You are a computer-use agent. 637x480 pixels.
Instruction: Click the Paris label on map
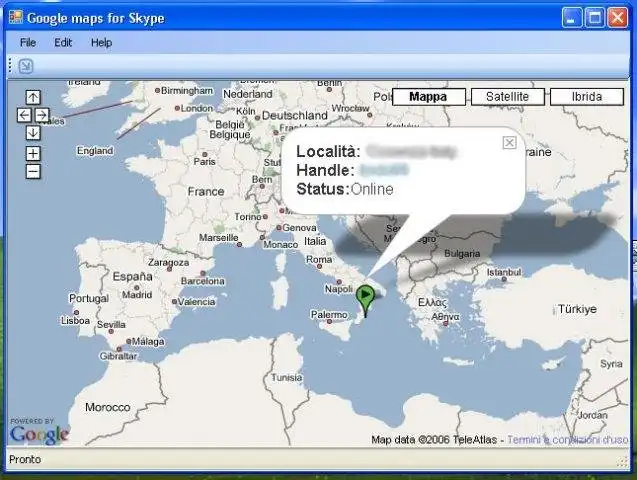click(x=204, y=161)
